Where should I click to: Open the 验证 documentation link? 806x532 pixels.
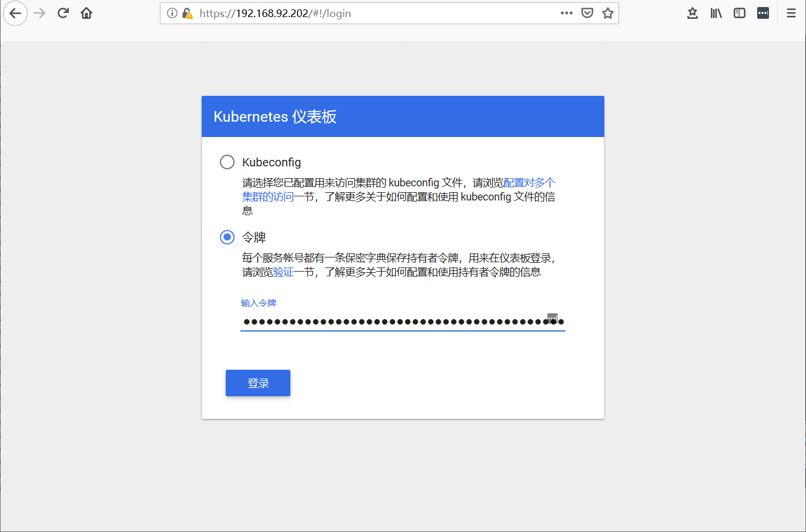click(x=282, y=272)
